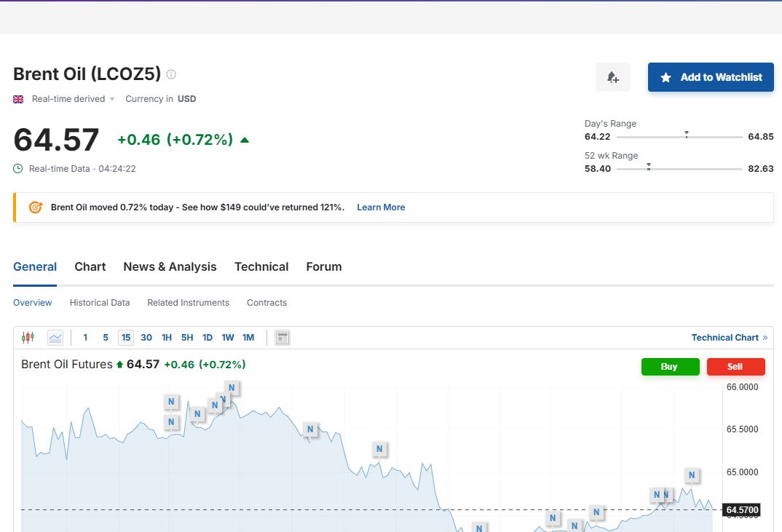
Task: Click the orange promo target icon
Action: tap(35, 207)
